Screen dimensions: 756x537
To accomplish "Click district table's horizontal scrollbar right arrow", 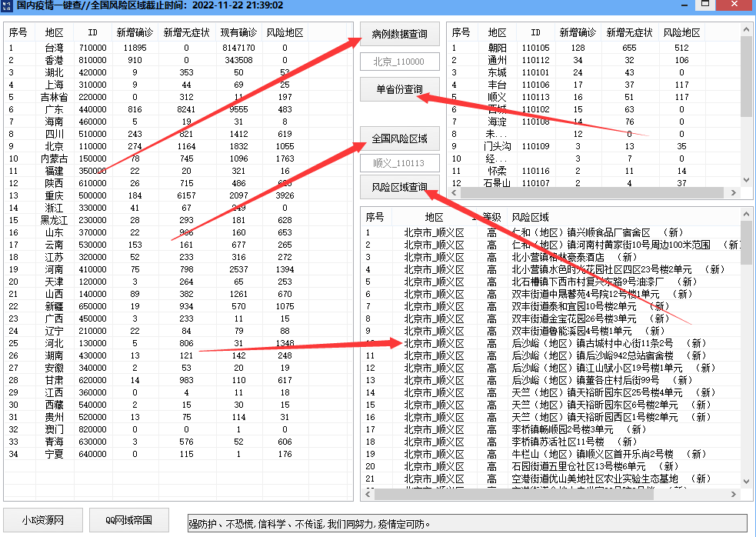I will click(x=734, y=192).
